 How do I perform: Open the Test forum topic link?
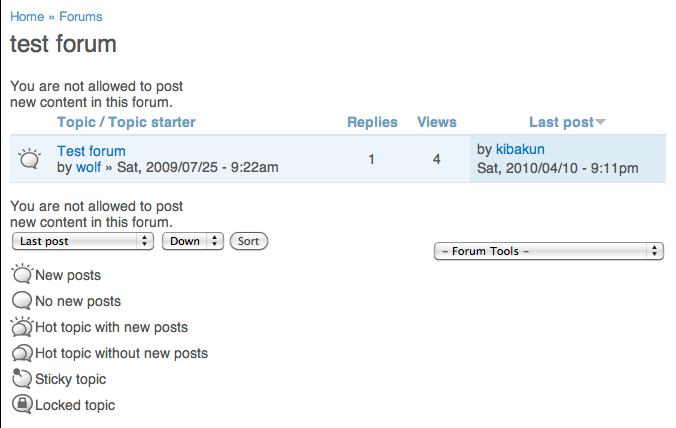pos(91,151)
